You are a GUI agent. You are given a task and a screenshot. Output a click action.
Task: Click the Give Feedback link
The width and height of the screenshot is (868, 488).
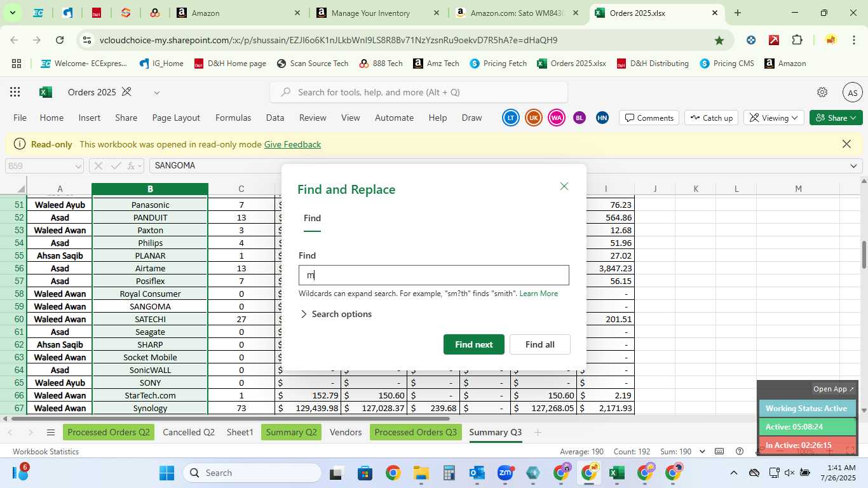292,144
